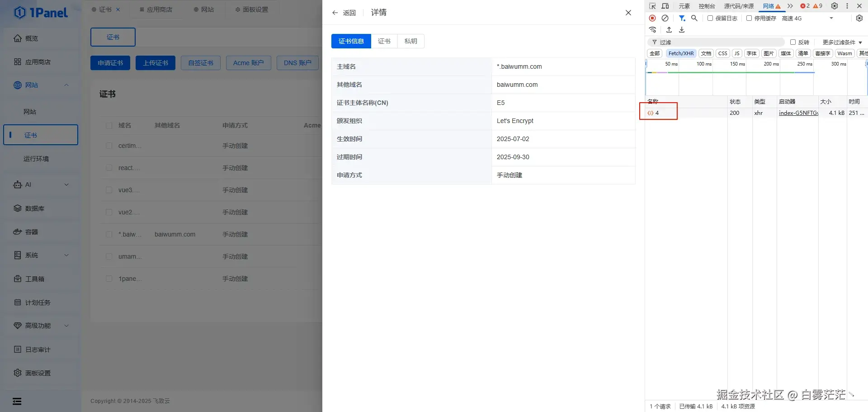
Task: Filter requests by Fetch/XHR
Action: coord(681,53)
